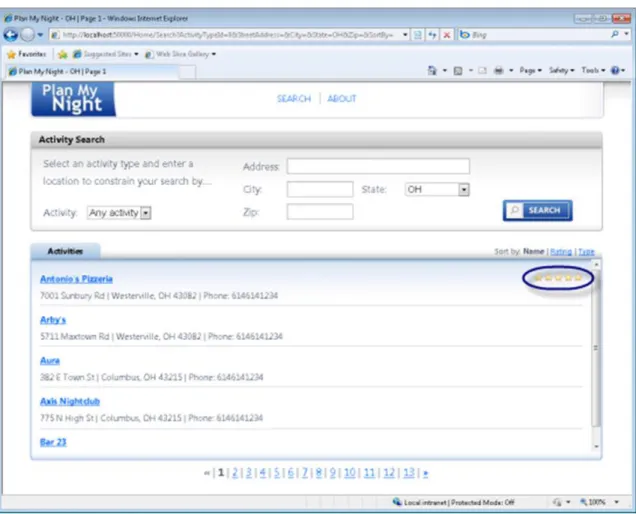
Task: Expand the address bar history dropdown
Action: [x=405, y=35]
